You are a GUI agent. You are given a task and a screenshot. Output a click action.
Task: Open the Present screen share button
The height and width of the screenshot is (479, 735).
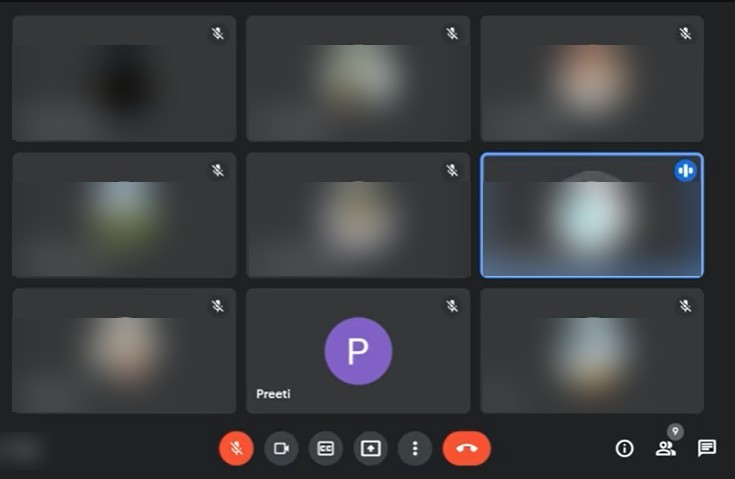tap(370, 449)
